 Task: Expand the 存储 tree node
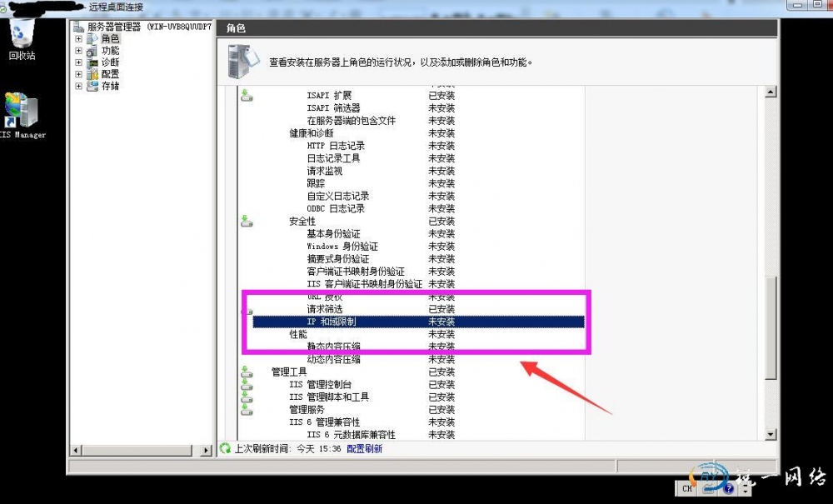pyautogui.click(x=79, y=86)
